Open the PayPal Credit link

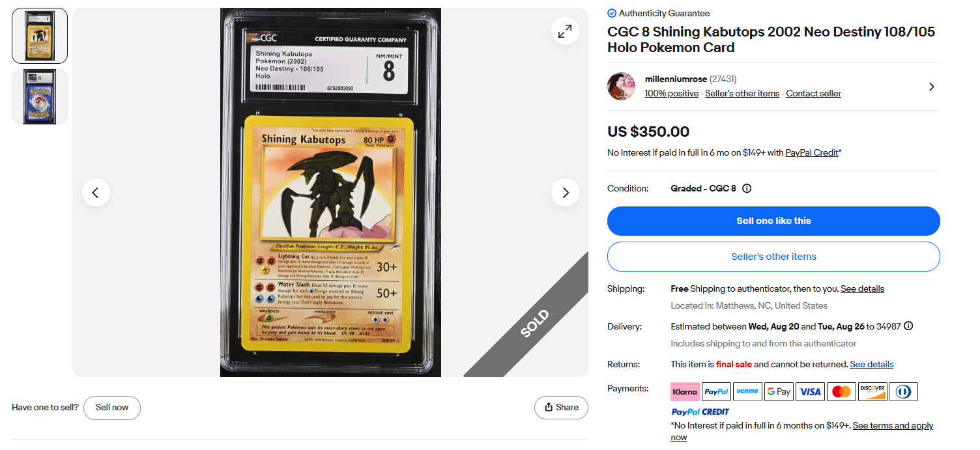(x=812, y=152)
